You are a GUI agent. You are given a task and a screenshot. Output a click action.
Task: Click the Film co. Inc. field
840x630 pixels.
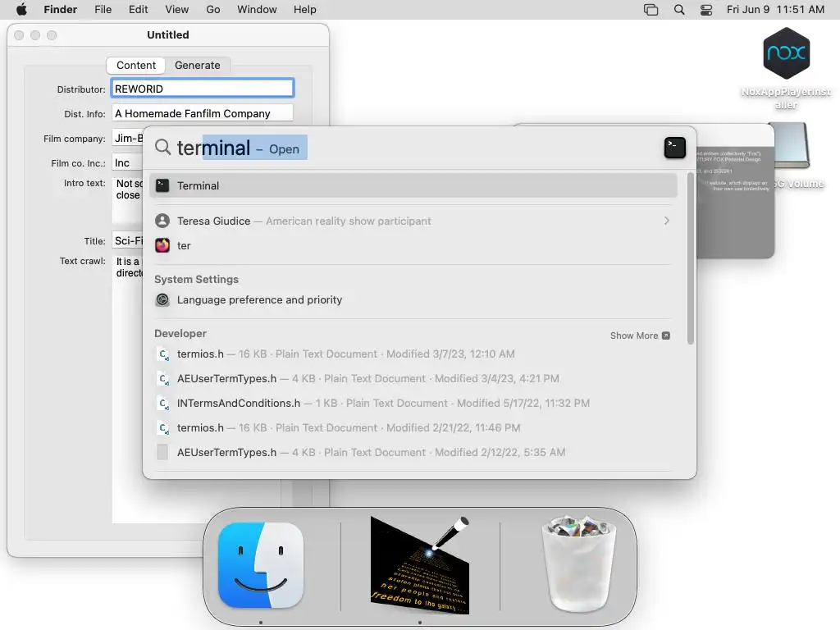pos(127,162)
